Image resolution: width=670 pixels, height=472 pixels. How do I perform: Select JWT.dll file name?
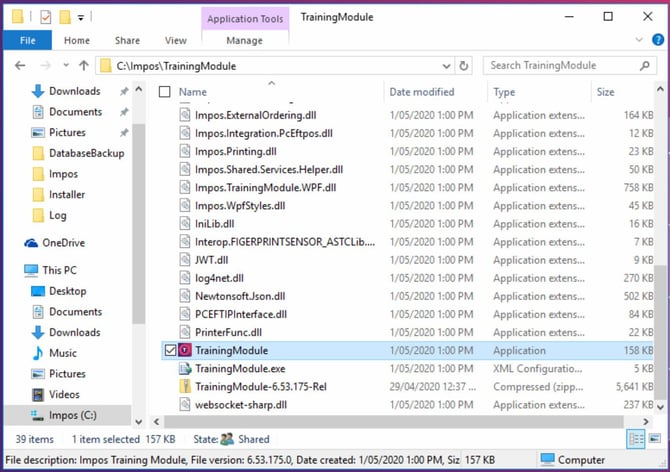pos(212,260)
